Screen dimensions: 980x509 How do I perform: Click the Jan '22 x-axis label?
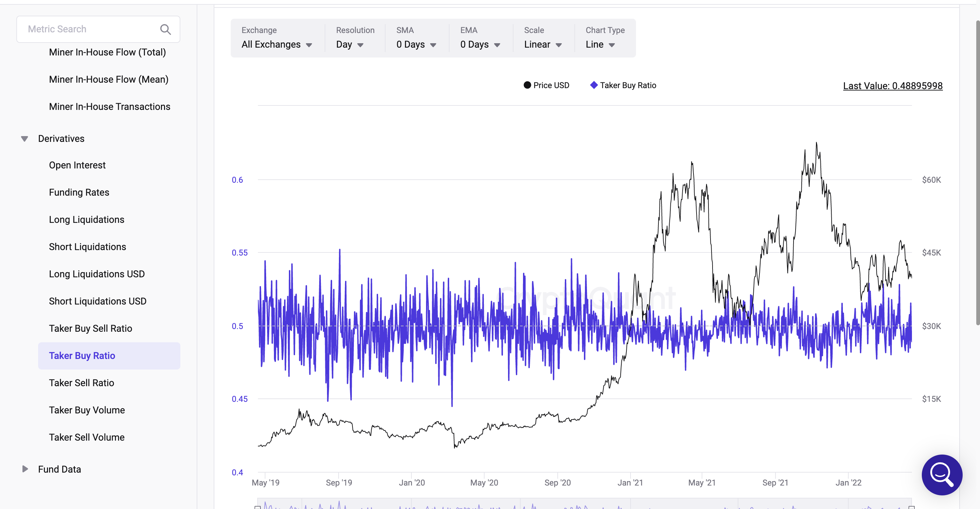coord(848,482)
